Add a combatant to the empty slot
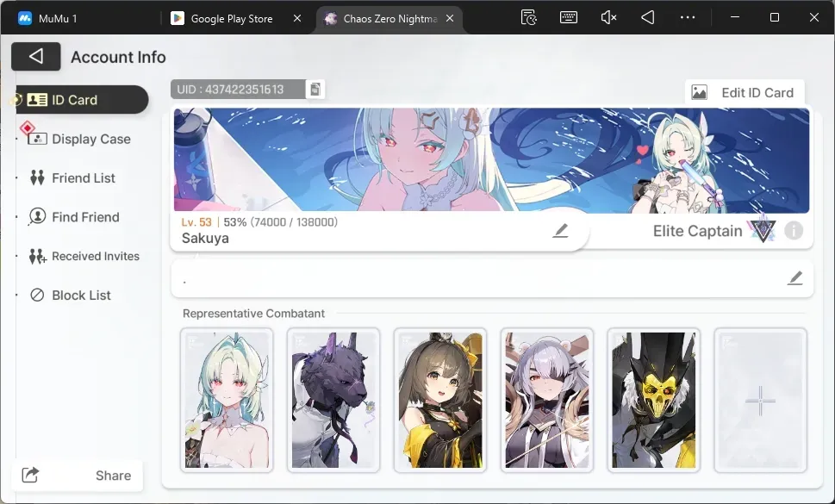The height and width of the screenshot is (504, 835). click(x=760, y=401)
